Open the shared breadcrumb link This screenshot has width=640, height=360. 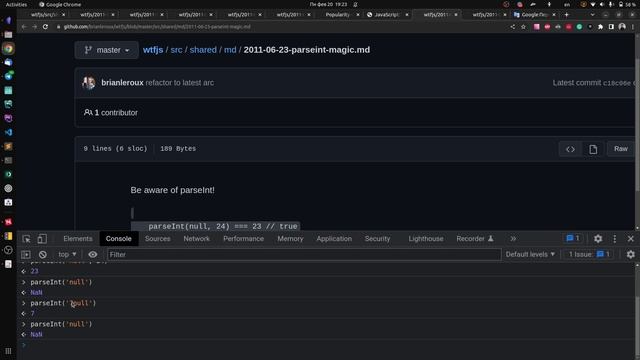(x=203, y=50)
